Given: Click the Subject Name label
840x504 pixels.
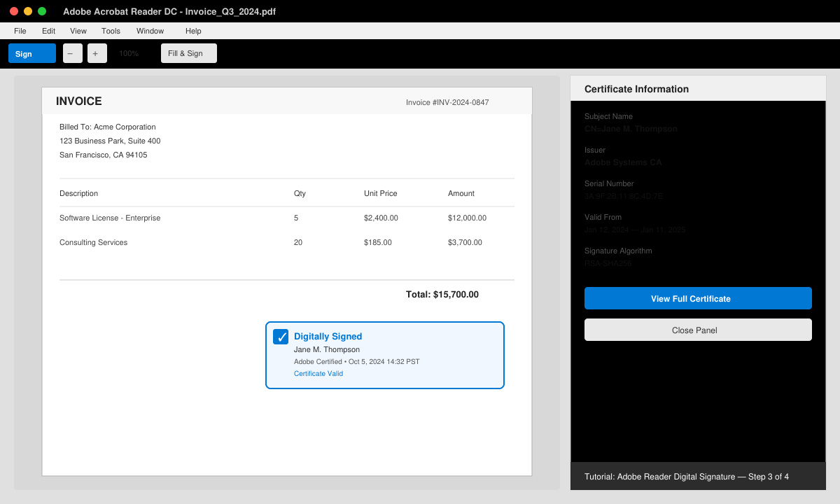Looking at the screenshot, I should tap(608, 116).
